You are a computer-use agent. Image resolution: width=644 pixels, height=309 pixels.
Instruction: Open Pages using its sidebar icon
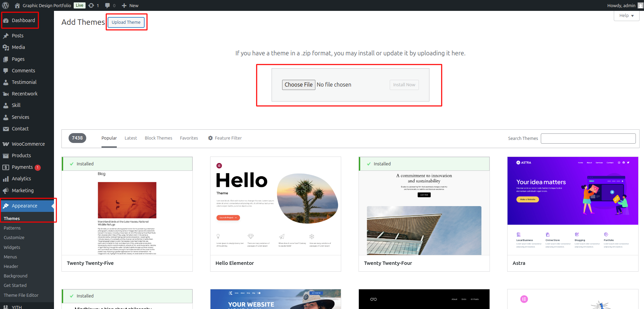pyautogui.click(x=6, y=59)
